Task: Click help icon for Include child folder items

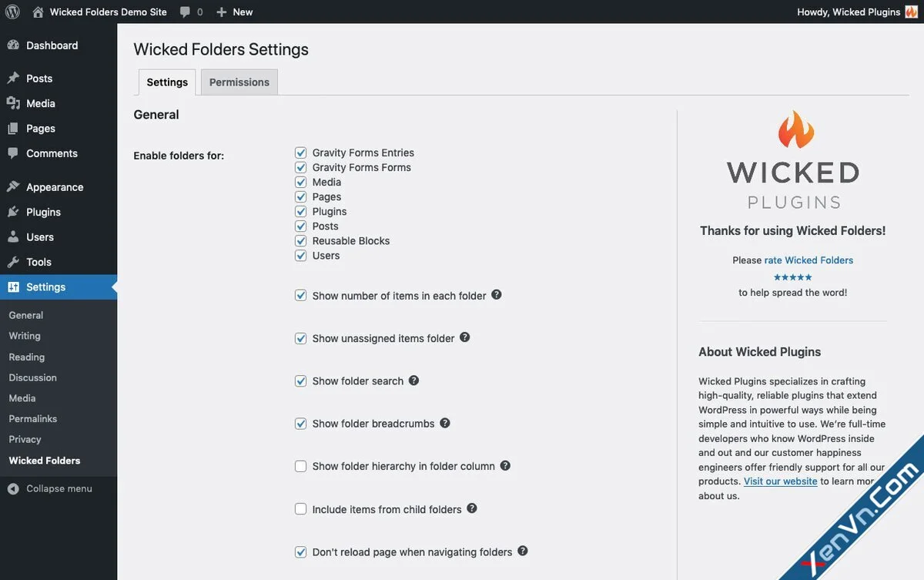Action: pyautogui.click(x=472, y=508)
